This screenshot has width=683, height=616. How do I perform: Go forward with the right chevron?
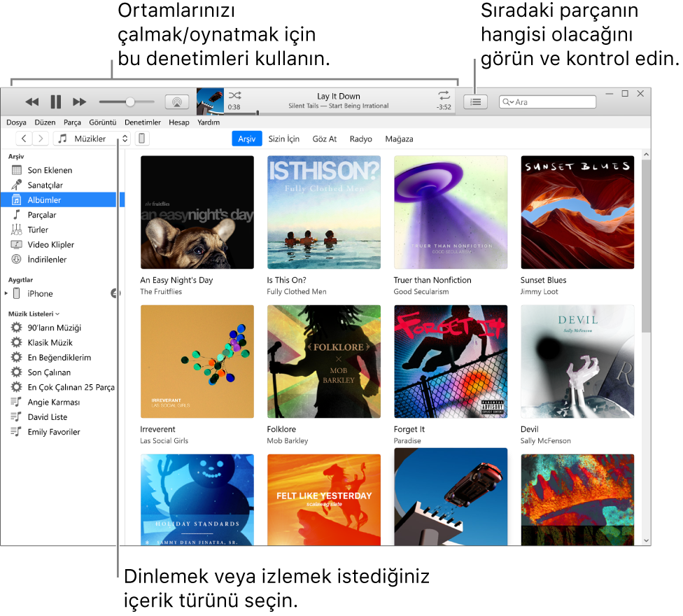click(x=41, y=139)
